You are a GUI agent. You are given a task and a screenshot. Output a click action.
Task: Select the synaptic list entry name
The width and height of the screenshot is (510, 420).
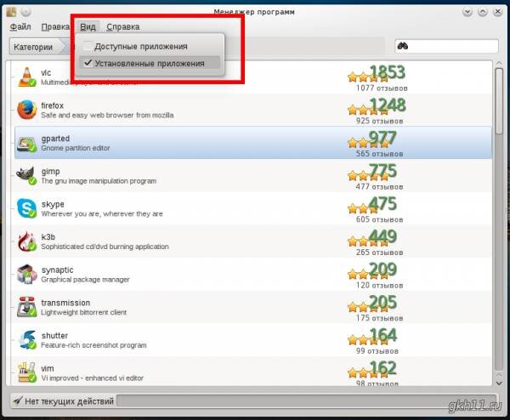coord(57,270)
